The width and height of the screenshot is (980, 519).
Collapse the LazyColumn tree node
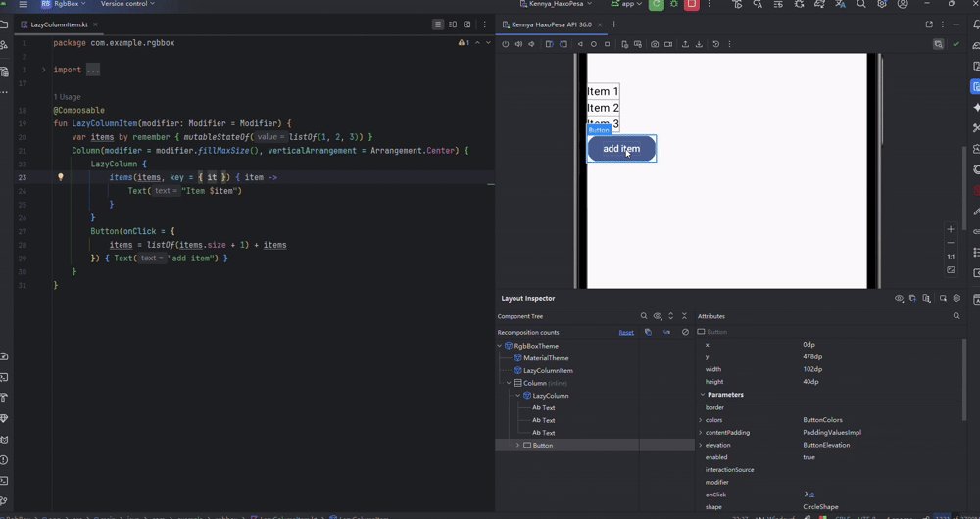coord(518,396)
